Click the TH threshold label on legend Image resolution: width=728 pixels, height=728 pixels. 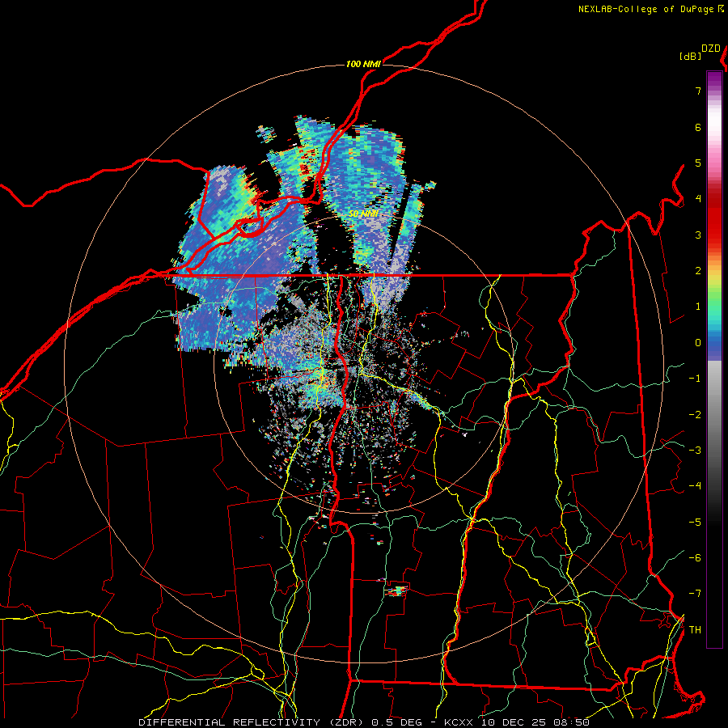click(695, 630)
